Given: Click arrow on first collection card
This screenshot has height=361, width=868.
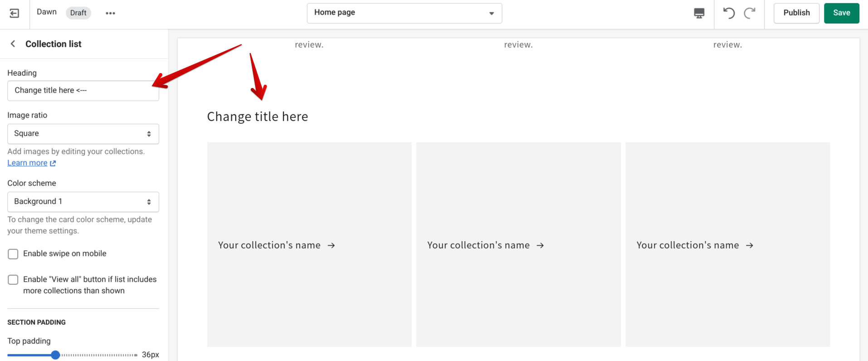Looking at the screenshot, I should click(331, 245).
